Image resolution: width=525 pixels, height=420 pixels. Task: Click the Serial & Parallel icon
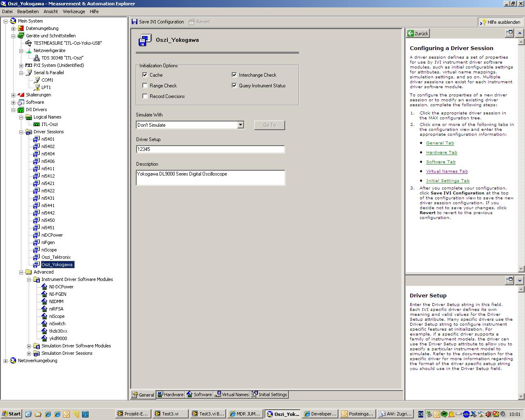pyautogui.click(x=29, y=73)
